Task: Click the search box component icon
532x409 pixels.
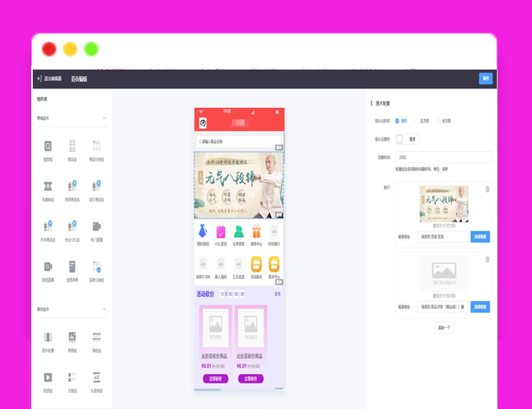Action: click(48, 147)
